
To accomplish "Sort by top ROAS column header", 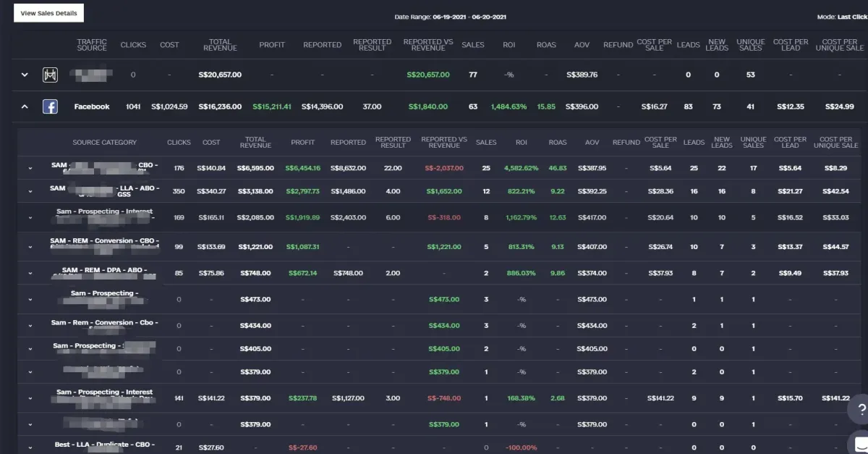I will [546, 45].
